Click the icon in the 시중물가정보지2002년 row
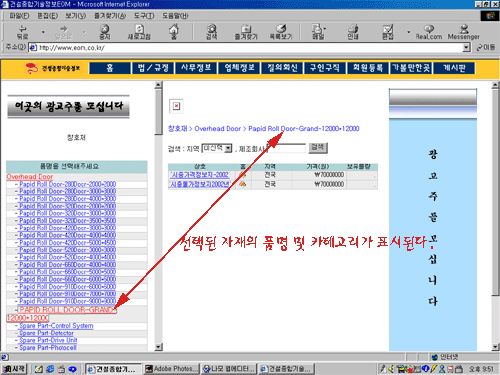 point(242,184)
